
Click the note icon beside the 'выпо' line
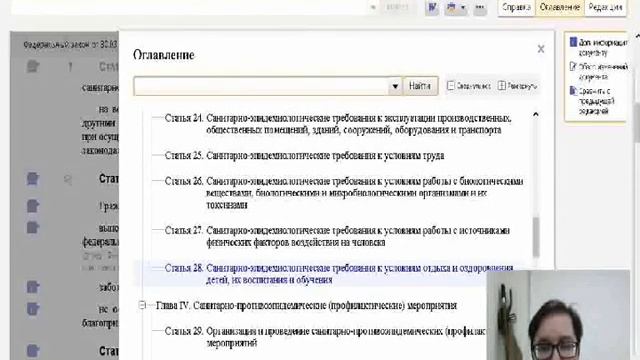[33, 227]
